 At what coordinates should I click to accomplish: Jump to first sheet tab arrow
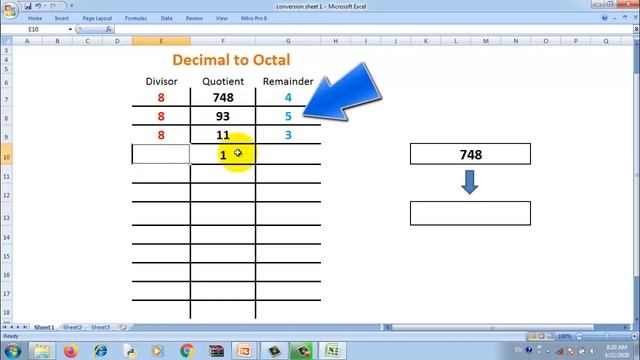click(x=5, y=327)
